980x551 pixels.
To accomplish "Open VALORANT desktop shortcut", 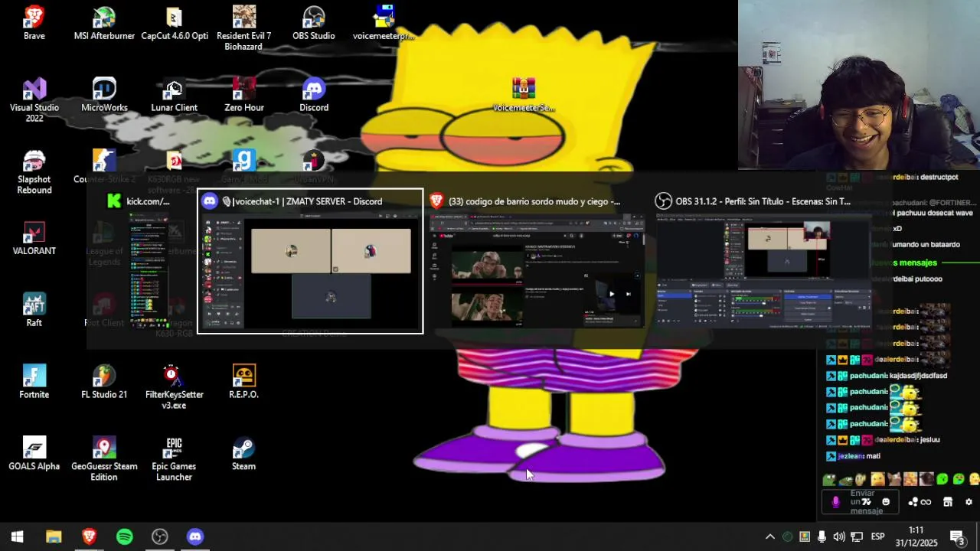I will (34, 238).
